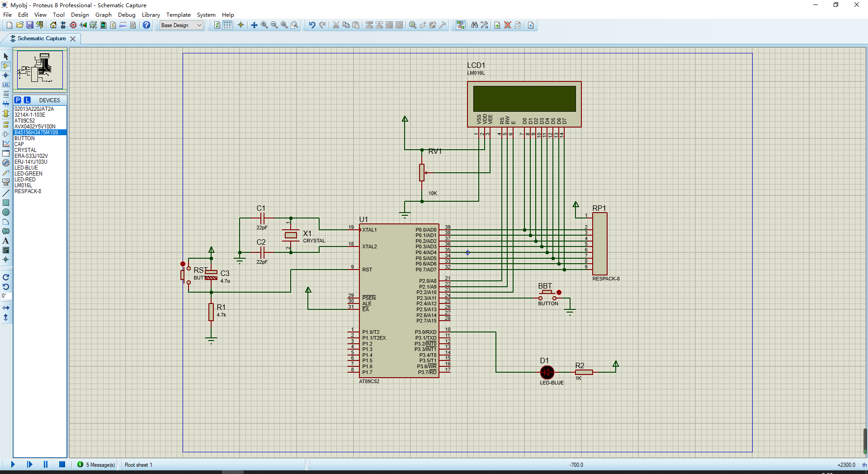Open the File menu
This screenshot has height=474, width=868.
[8, 15]
